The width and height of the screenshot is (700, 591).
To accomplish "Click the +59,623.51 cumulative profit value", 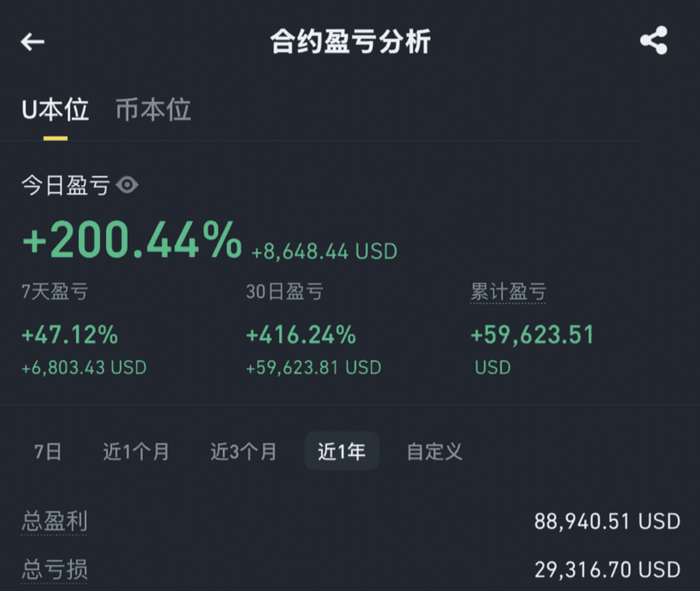I will (533, 335).
